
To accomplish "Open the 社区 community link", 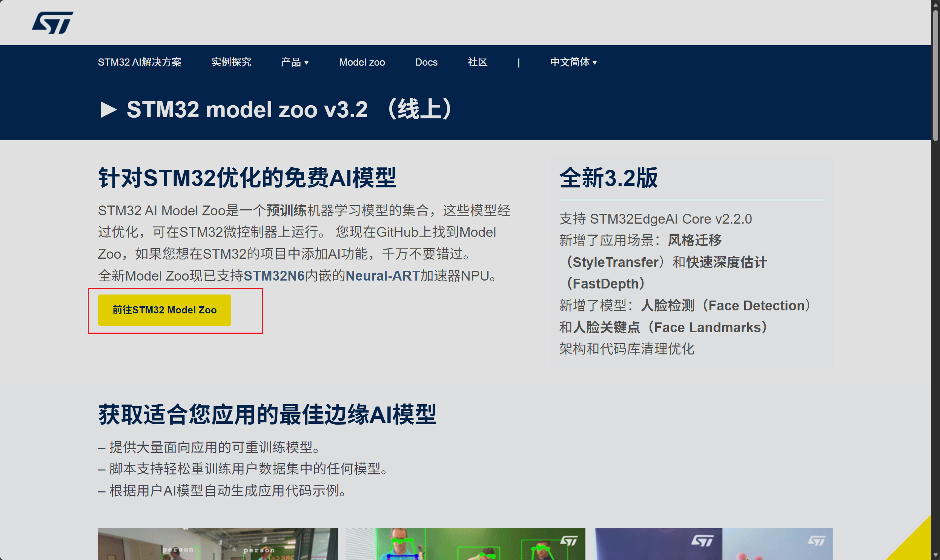I will click(478, 62).
